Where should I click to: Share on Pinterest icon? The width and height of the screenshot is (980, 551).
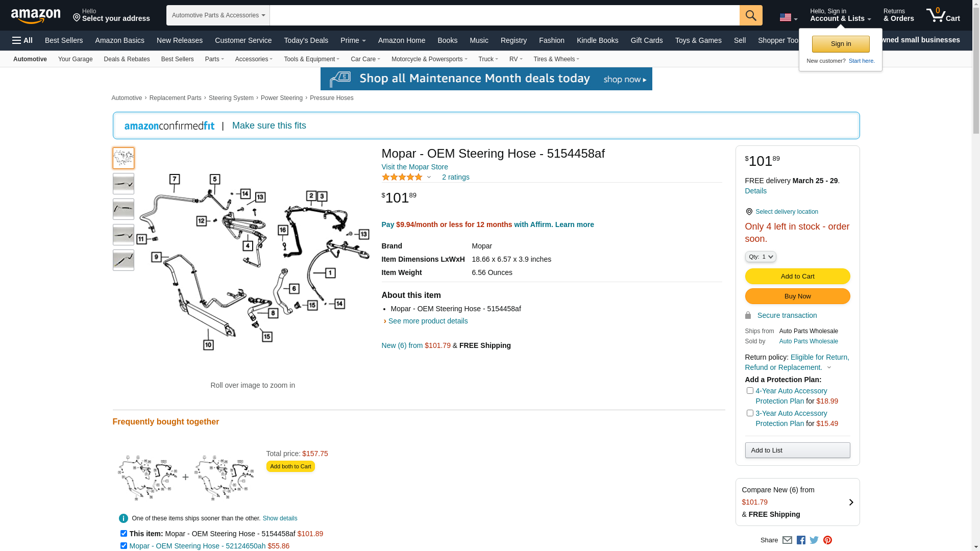pyautogui.click(x=827, y=540)
